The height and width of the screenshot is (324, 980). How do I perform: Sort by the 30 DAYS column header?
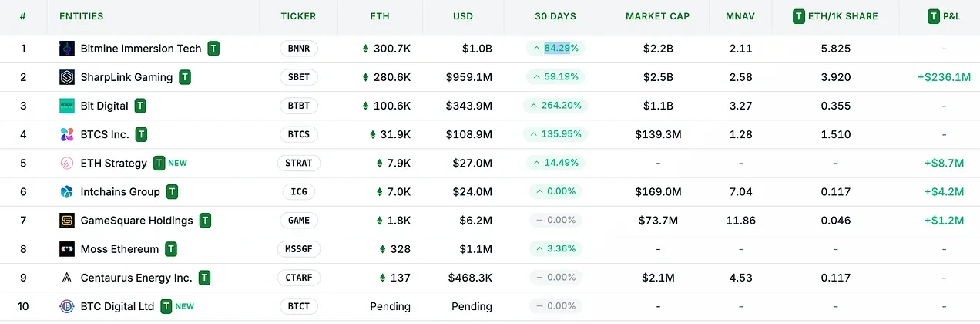555,16
